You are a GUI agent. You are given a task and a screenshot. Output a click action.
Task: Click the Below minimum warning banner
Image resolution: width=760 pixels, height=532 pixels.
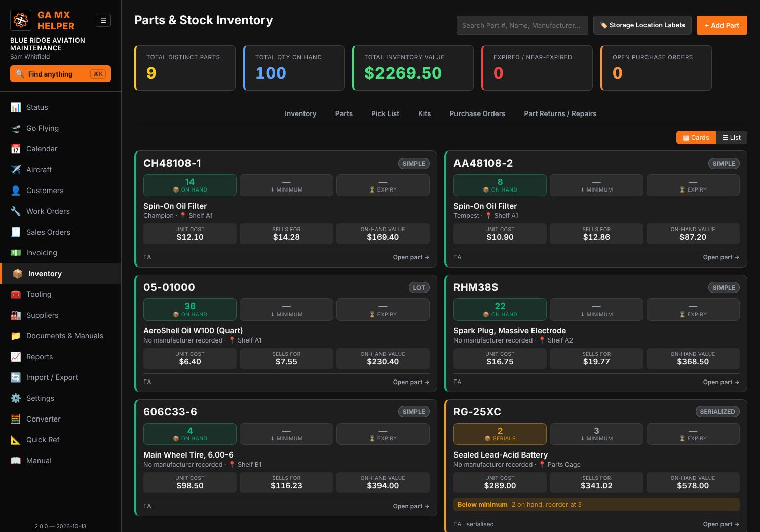click(596, 505)
